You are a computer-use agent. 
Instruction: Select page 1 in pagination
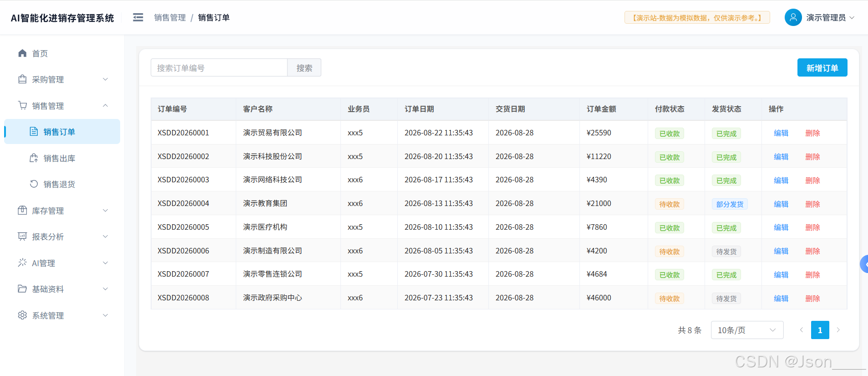[x=820, y=330]
